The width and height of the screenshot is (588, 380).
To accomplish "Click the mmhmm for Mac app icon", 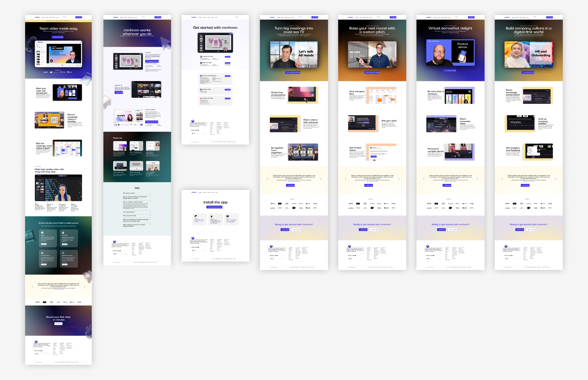I will [201, 56].
